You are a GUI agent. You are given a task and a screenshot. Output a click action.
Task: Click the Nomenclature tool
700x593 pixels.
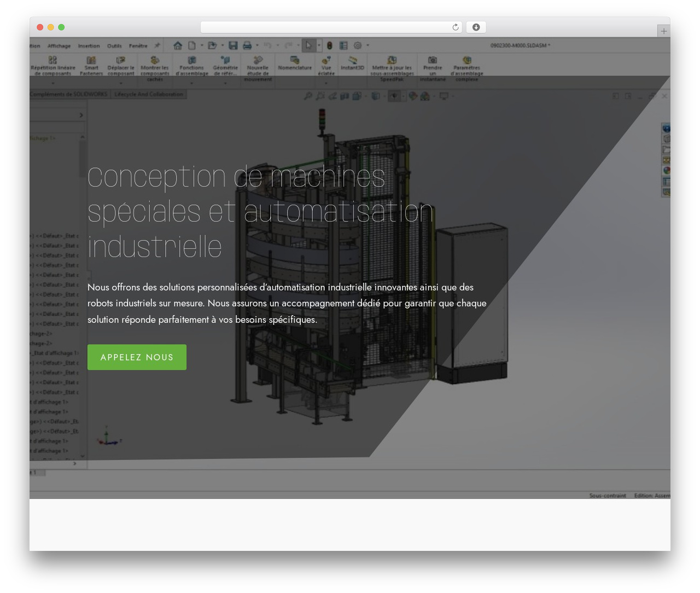click(295, 63)
